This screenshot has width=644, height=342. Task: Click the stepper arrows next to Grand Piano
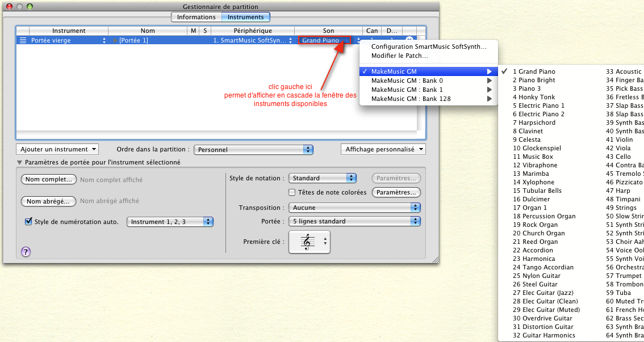[x=358, y=40]
